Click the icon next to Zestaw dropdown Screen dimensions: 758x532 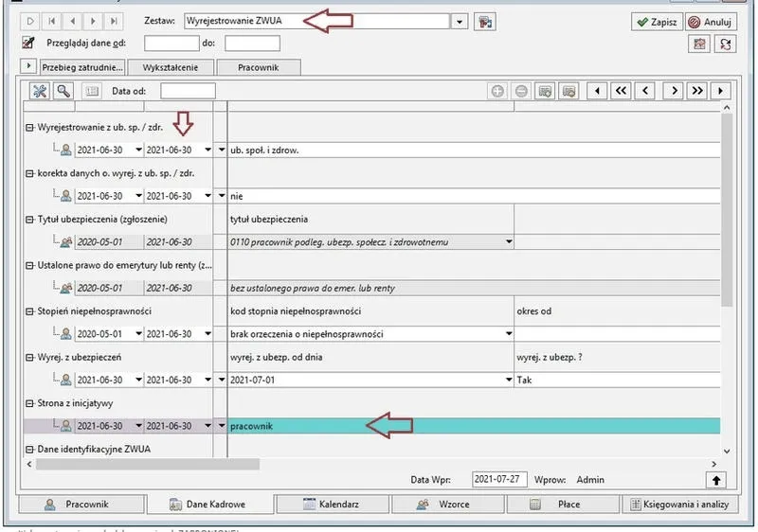coord(485,22)
